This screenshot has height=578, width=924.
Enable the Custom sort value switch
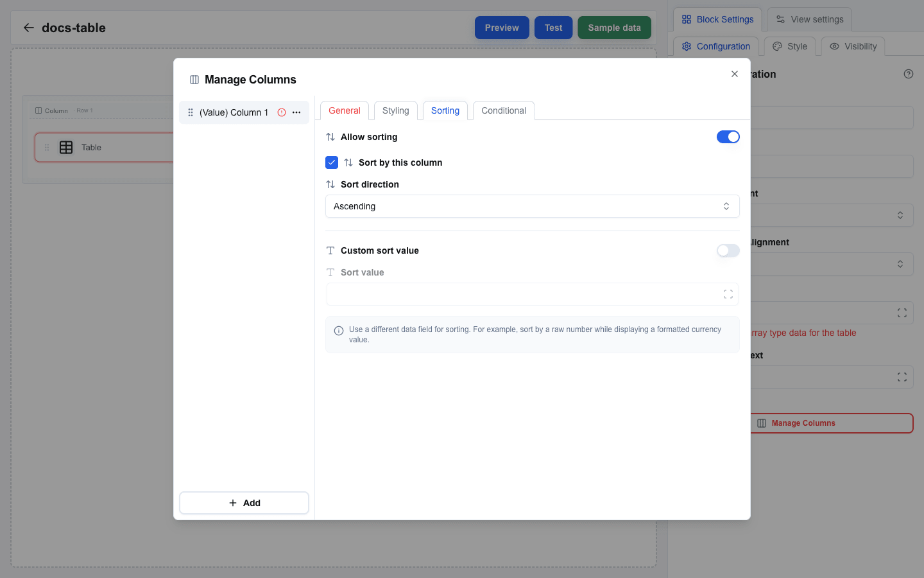[x=728, y=250]
